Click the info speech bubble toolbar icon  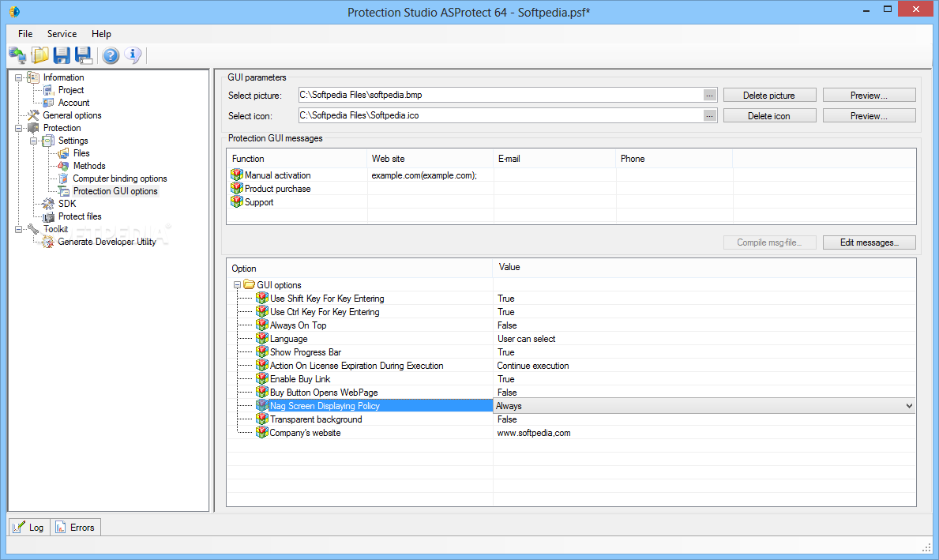click(x=133, y=56)
